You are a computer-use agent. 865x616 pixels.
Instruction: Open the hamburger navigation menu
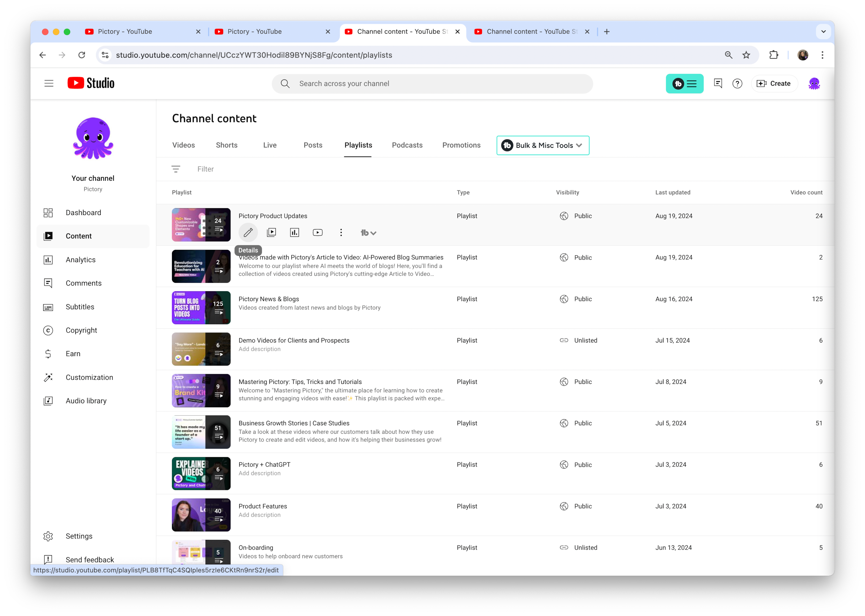[x=49, y=84]
